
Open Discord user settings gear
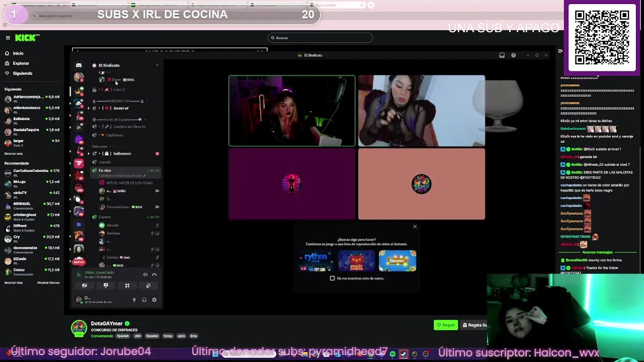pyautogui.click(x=154, y=300)
